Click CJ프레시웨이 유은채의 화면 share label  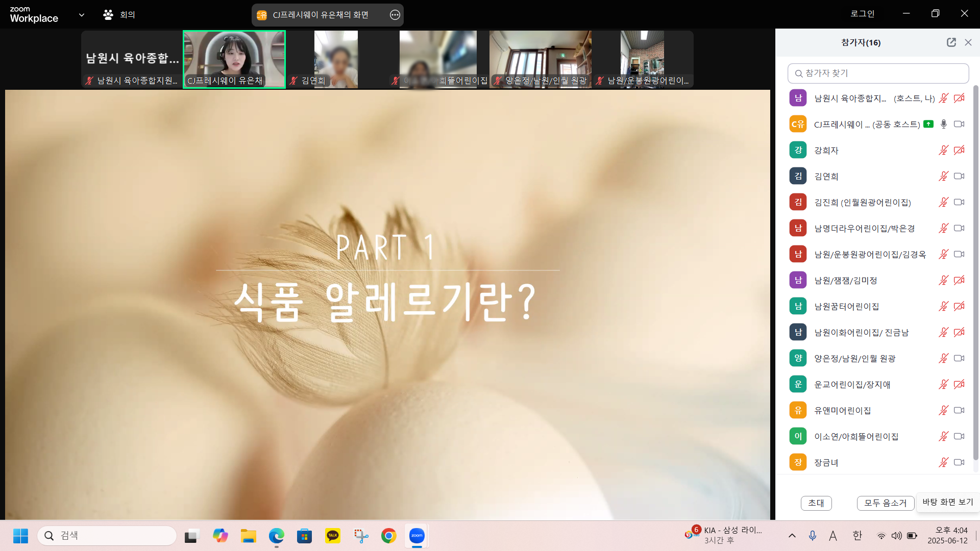321,15
